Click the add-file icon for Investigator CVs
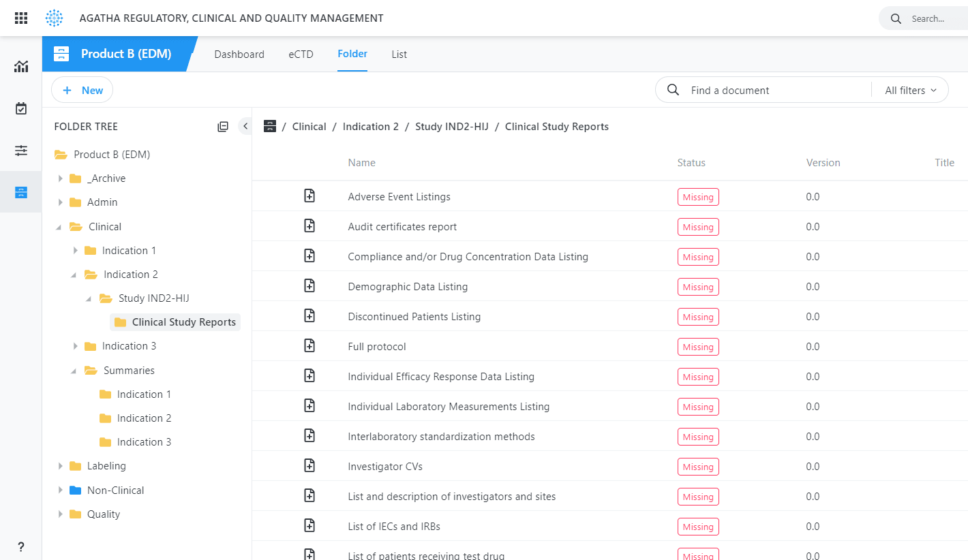The width and height of the screenshot is (968, 560). coord(309,466)
